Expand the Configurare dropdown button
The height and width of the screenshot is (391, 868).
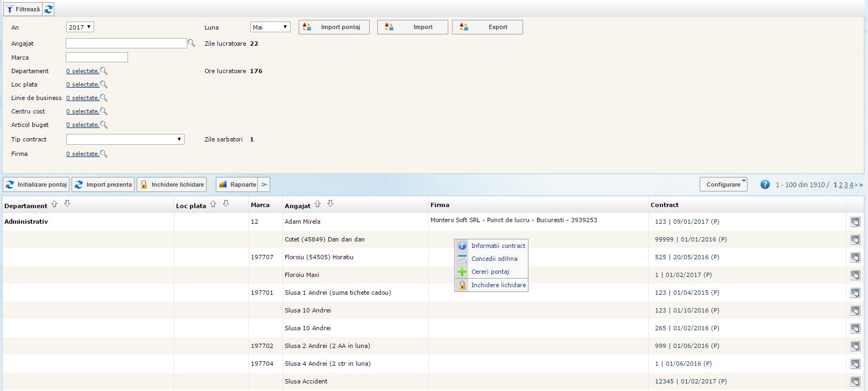(723, 184)
